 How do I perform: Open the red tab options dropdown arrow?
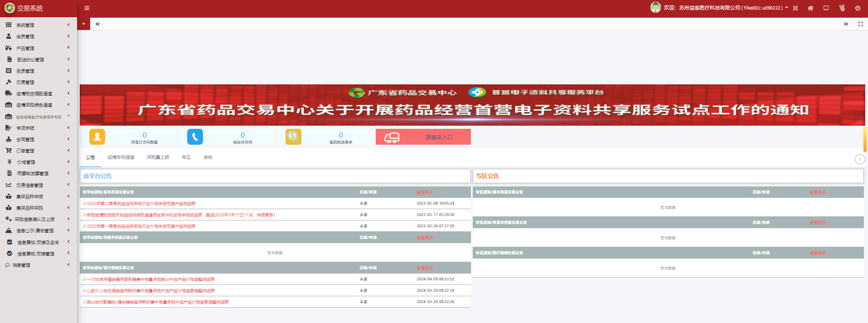pyautogui.click(x=83, y=24)
